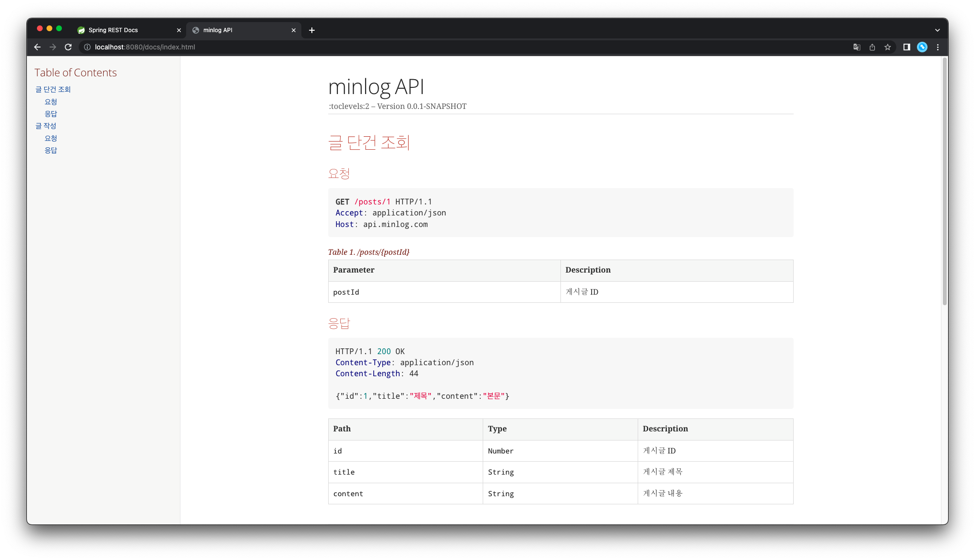Click the 응답 link under 글 작성

point(50,150)
